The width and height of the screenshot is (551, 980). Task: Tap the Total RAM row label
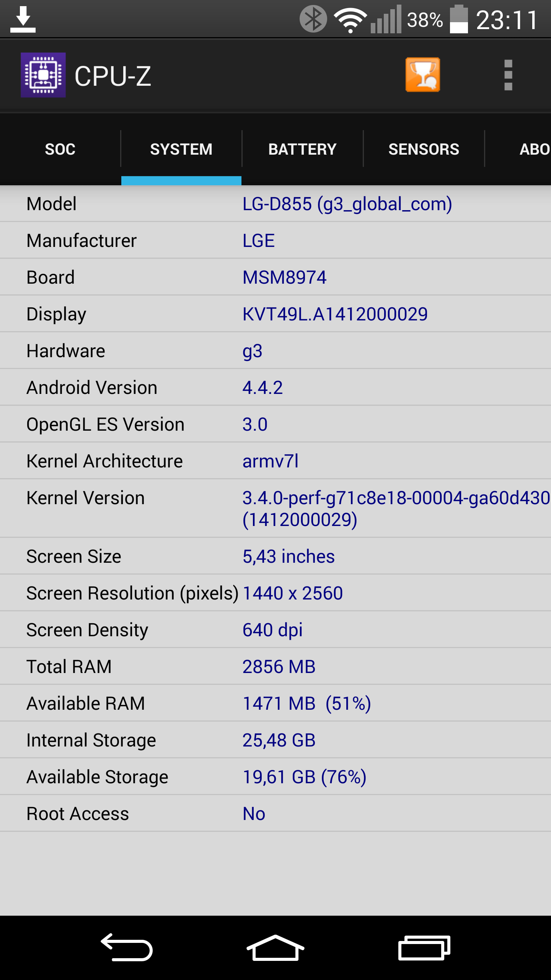[69, 667]
